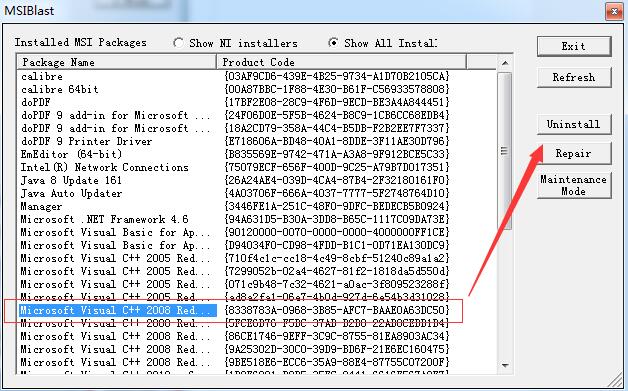628x391 pixels.
Task: Click the Refresh button
Action: pyautogui.click(x=574, y=77)
